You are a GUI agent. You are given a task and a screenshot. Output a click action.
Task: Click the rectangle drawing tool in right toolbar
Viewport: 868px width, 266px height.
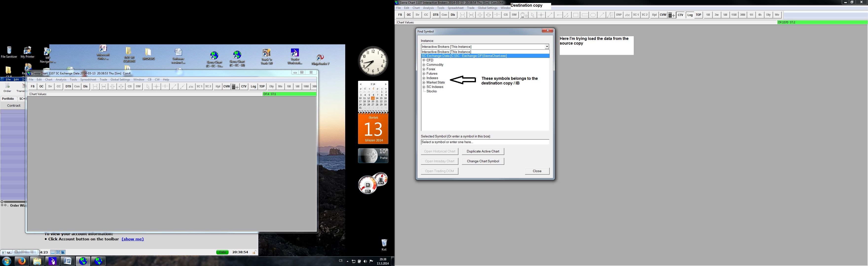click(576, 15)
